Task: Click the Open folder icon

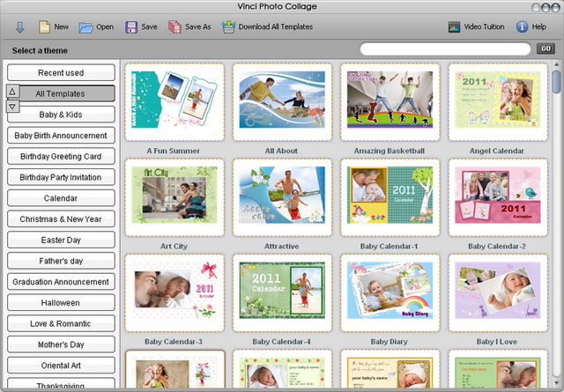Action: 86,27
